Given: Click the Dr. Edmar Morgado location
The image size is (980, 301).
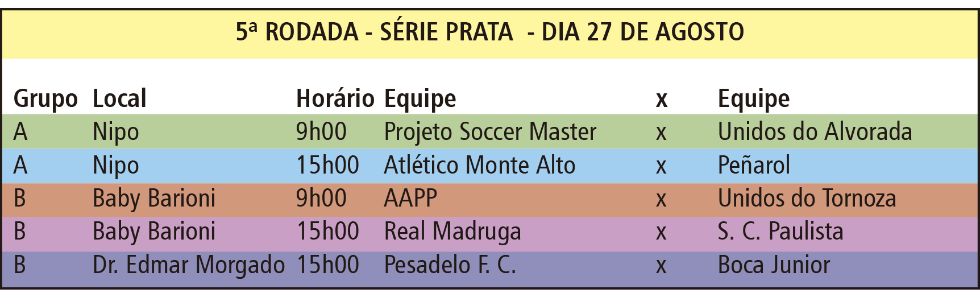Looking at the screenshot, I should coord(189,265).
